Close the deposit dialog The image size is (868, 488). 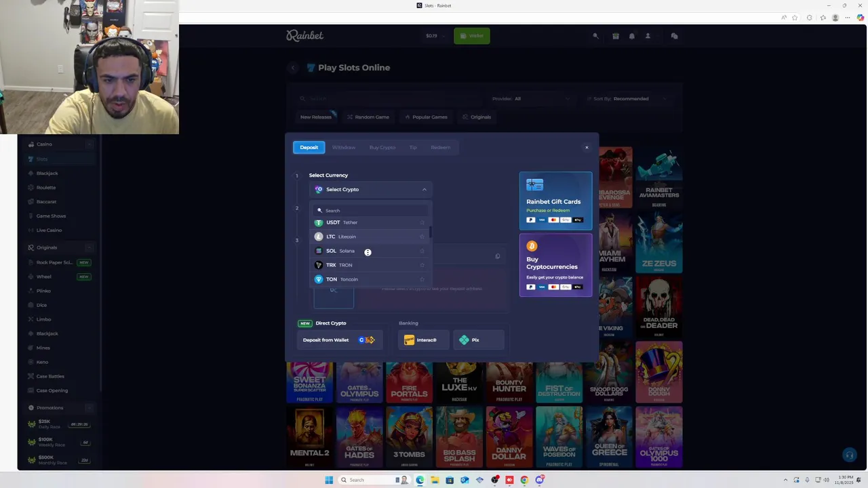pyautogui.click(x=587, y=147)
